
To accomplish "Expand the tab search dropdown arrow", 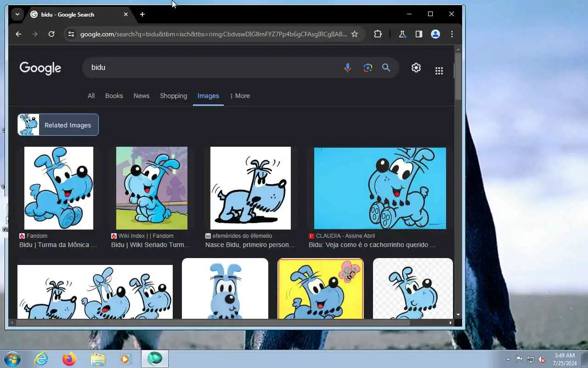I will pyautogui.click(x=17, y=14).
